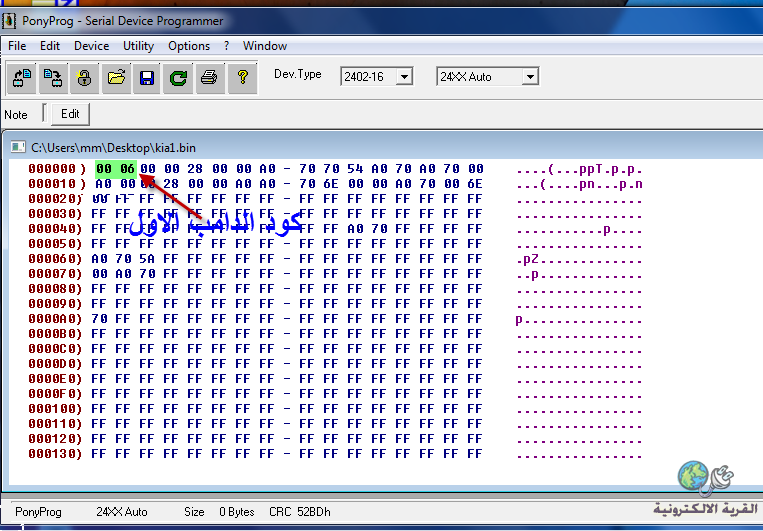The width and height of the screenshot is (763, 531).
Task: Click the Print icon
Action: point(209,77)
